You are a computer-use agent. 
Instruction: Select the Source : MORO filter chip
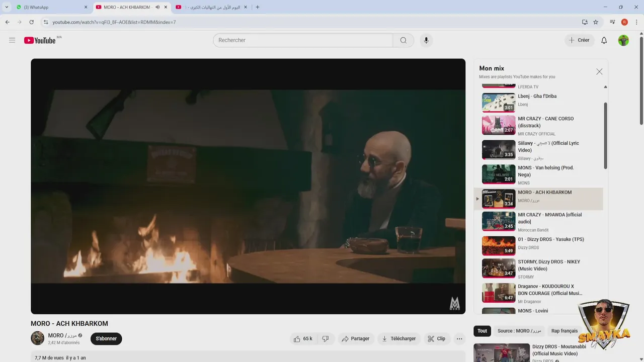(x=519, y=331)
